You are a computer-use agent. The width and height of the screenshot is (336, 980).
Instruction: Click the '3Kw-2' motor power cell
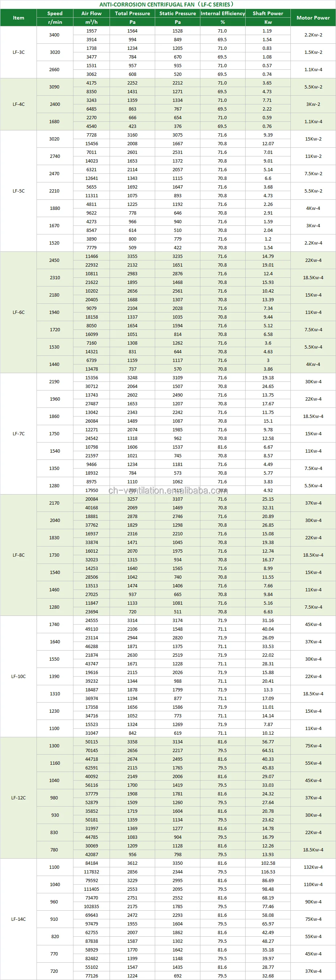point(313,104)
